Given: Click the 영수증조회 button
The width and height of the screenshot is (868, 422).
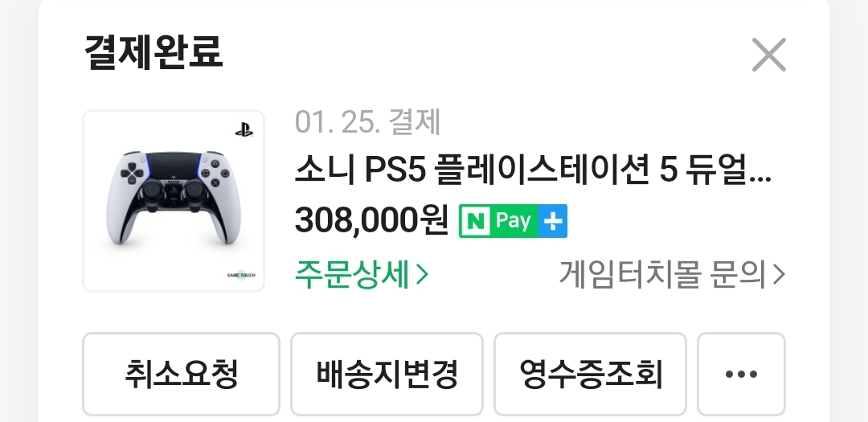Looking at the screenshot, I should [x=590, y=374].
